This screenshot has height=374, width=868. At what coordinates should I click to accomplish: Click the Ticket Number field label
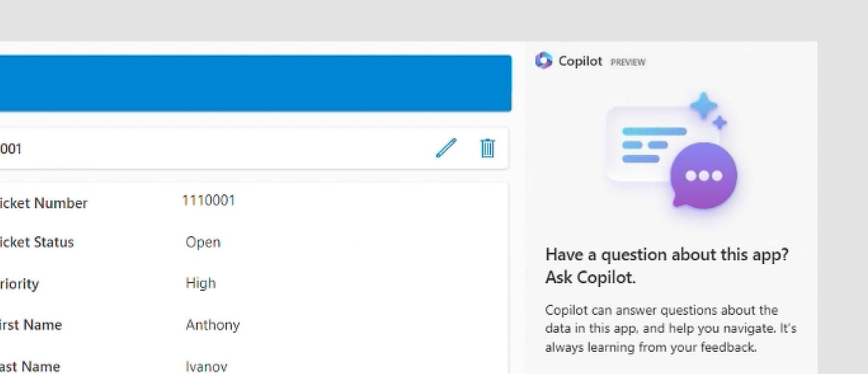point(43,202)
